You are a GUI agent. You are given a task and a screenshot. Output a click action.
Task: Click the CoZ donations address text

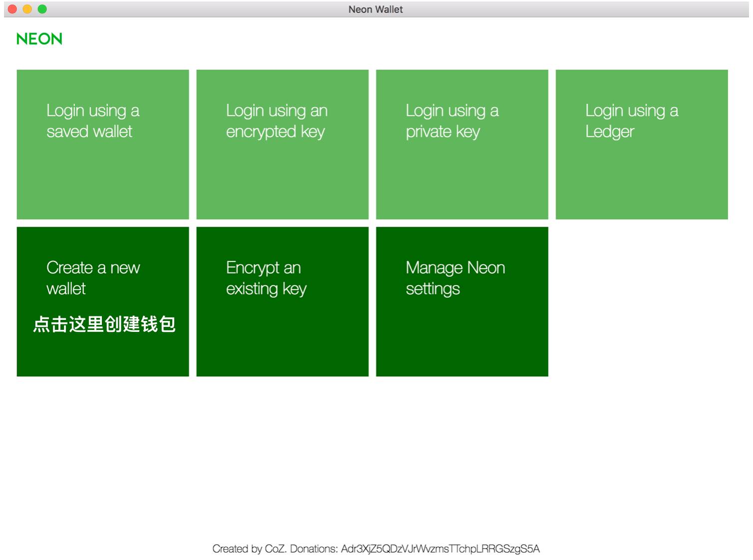pos(440,549)
